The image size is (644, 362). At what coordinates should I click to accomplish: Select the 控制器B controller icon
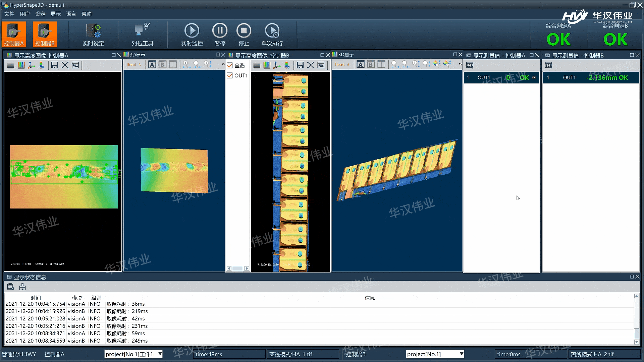pyautogui.click(x=45, y=34)
